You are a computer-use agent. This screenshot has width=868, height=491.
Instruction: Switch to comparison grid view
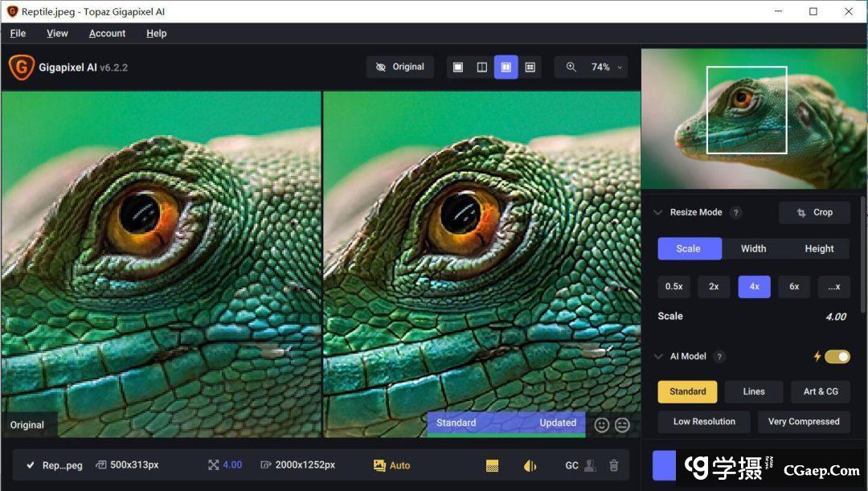point(530,68)
